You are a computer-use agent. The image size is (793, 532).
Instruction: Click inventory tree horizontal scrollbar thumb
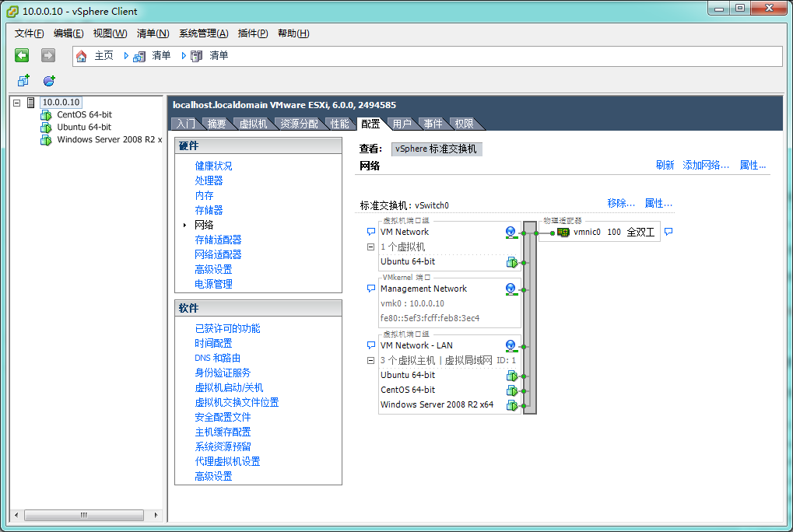pos(84,516)
